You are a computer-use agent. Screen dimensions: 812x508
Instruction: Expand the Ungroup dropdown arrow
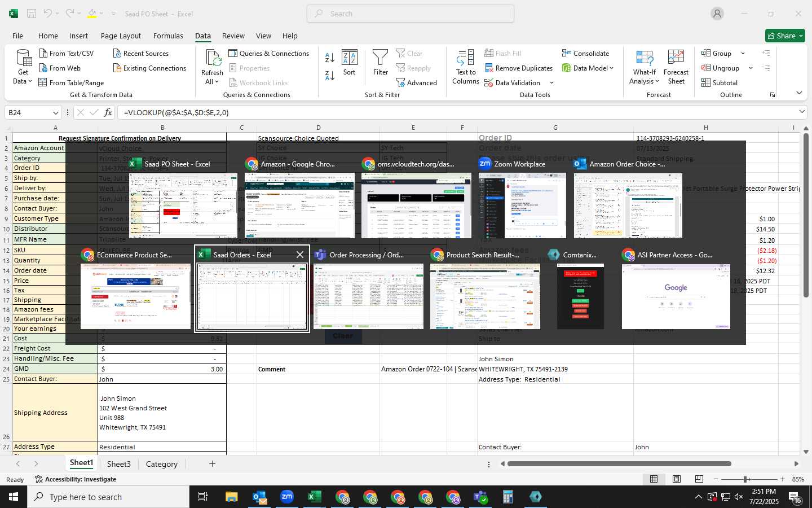[751, 68]
